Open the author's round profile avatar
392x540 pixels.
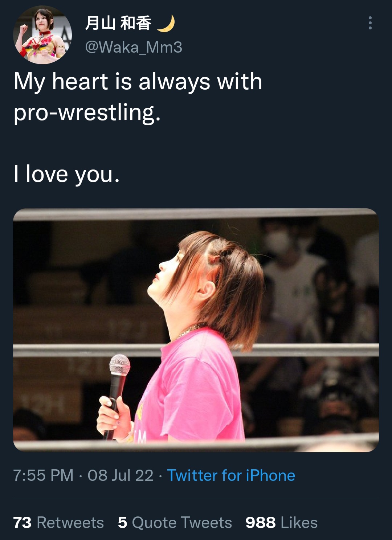pyautogui.click(x=42, y=35)
